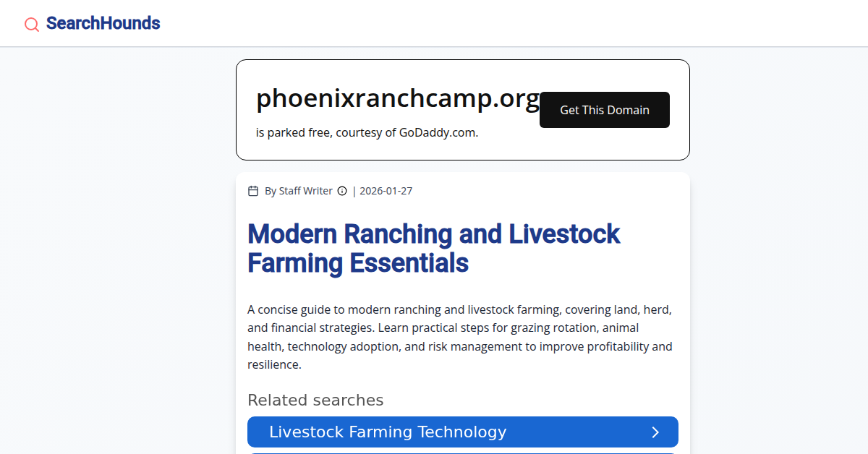Click the phoenixranchcamp.org domain heading
This screenshot has width=868, height=454.
click(x=397, y=98)
